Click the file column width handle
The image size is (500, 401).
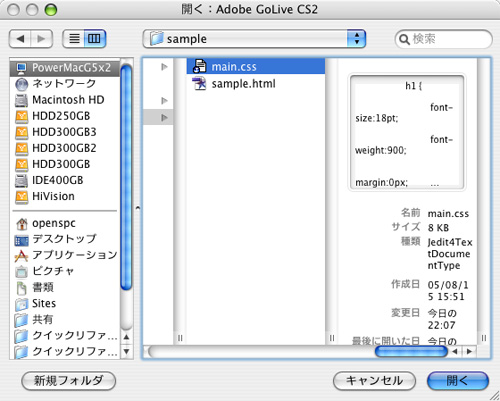coord(331,338)
